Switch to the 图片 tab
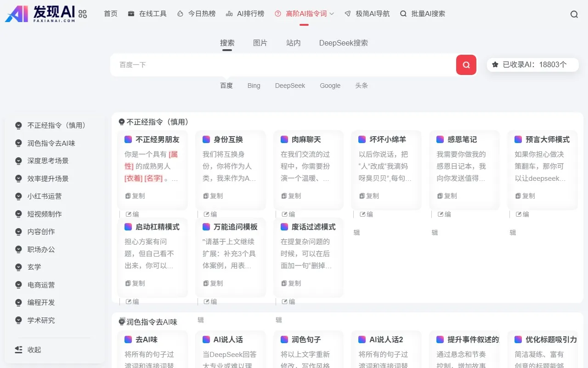Image resolution: width=588 pixels, height=368 pixels. pyautogui.click(x=260, y=42)
